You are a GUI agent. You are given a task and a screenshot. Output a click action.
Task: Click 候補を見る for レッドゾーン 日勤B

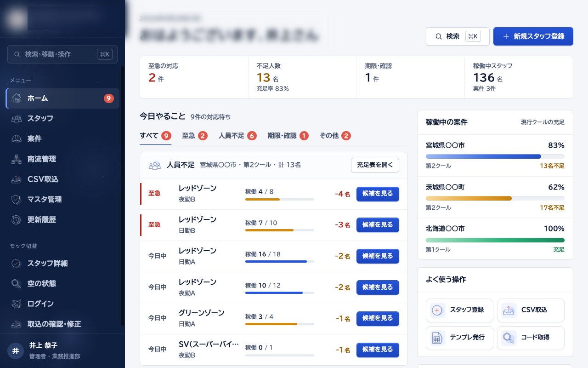coord(378,225)
